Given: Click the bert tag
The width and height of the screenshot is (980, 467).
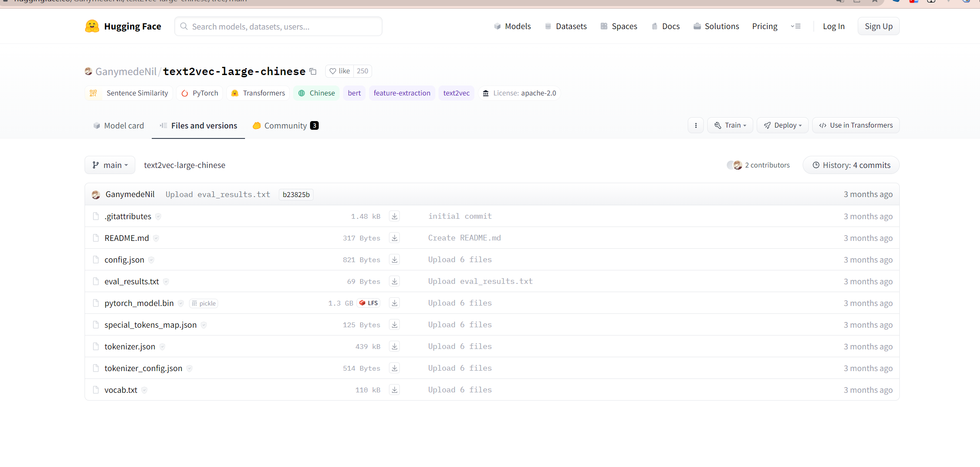Looking at the screenshot, I should 354,93.
